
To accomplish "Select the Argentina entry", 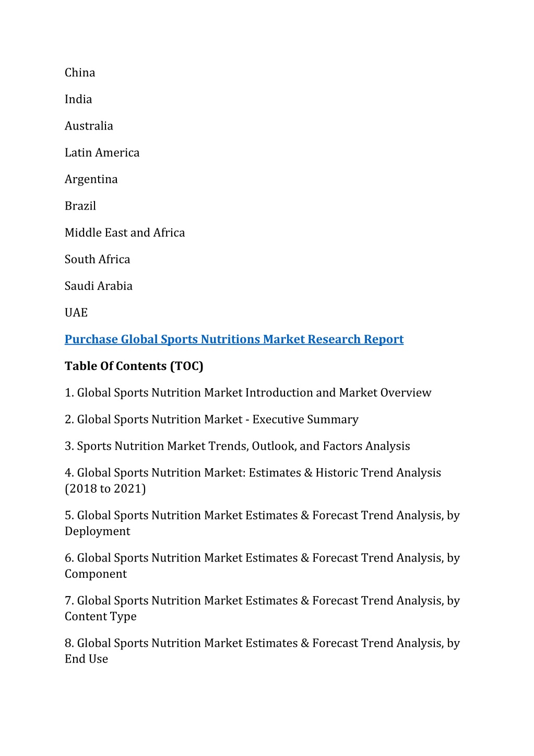I will click(91, 179).
